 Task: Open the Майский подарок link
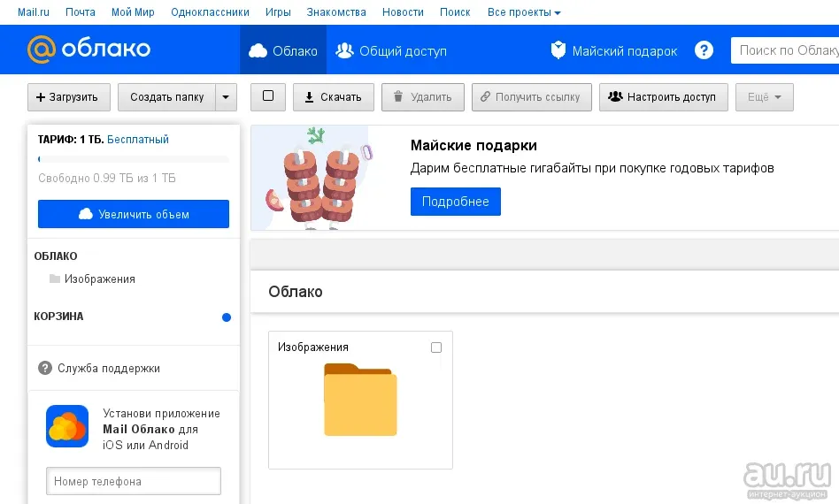(613, 50)
